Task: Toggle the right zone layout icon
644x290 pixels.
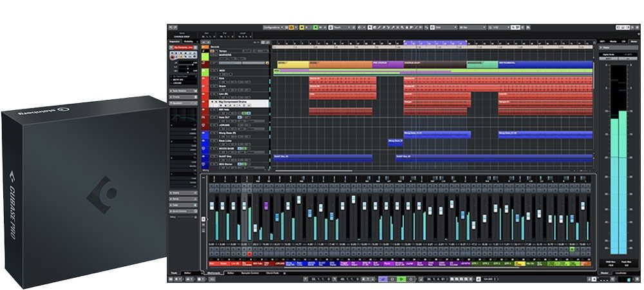Action: 627,27
